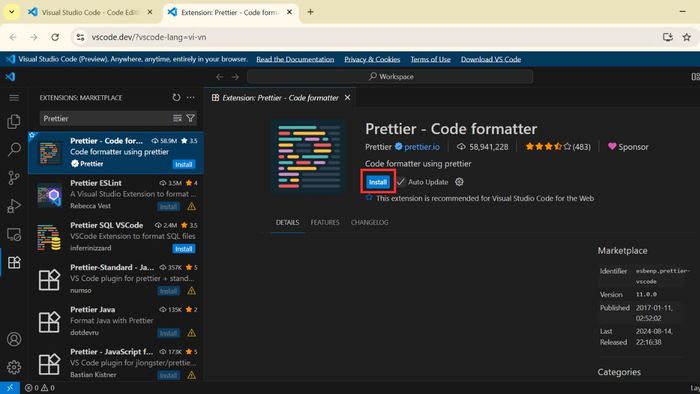Install Prettier Java from list
700x394 pixels.
(169, 333)
